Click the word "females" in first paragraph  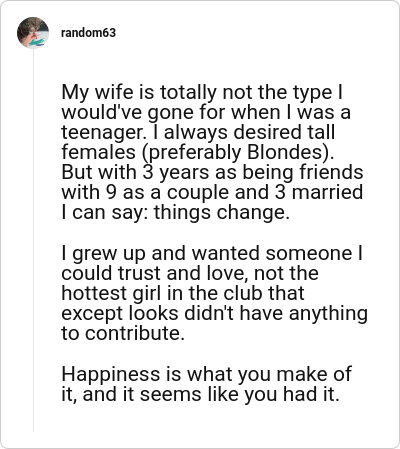point(98,152)
